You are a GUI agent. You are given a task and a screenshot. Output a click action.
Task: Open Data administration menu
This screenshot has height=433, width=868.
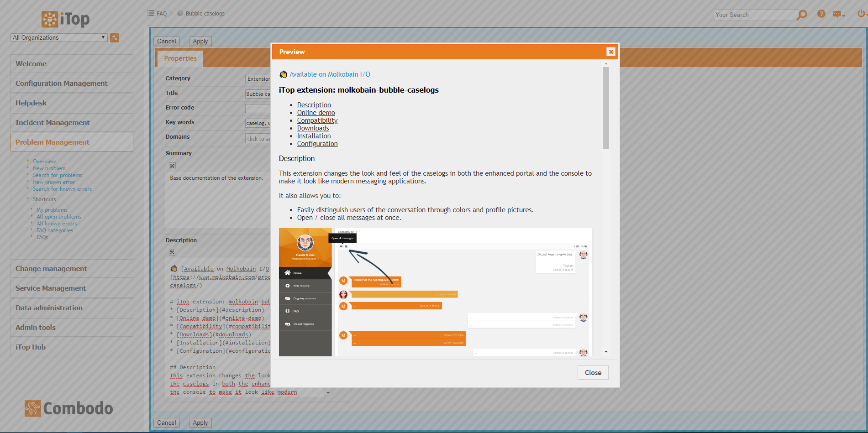pyautogui.click(x=72, y=308)
